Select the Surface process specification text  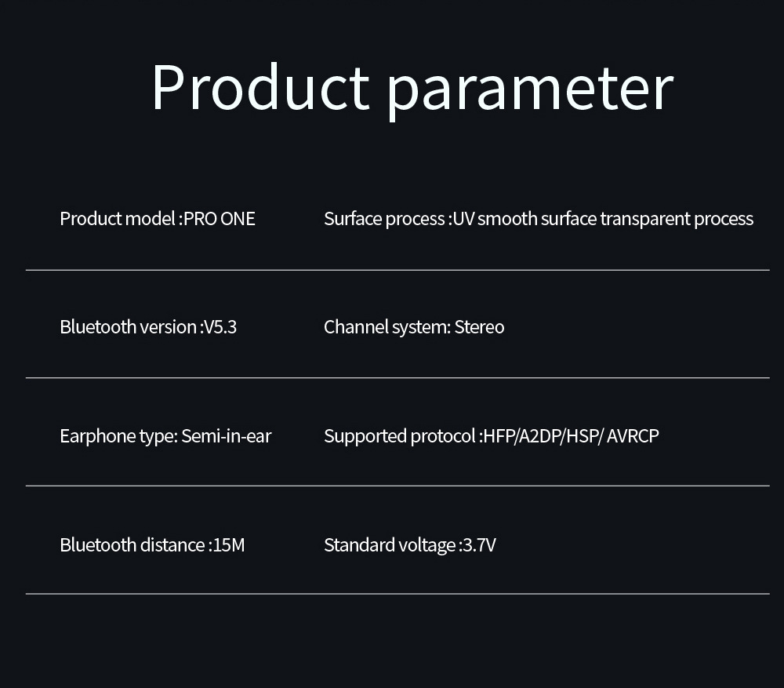538,218
